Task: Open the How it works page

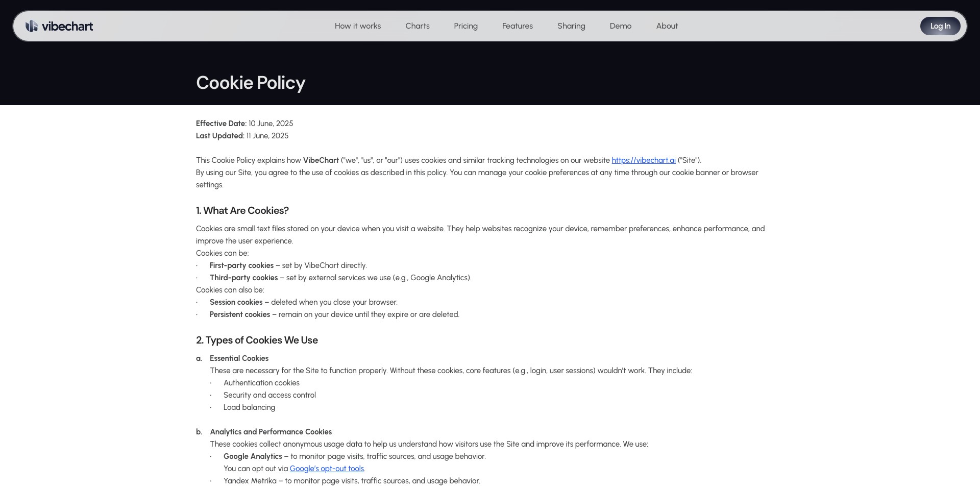Action: tap(358, 26)
